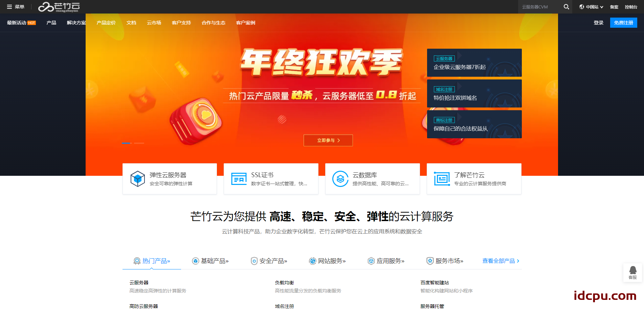
Task: Click the 应用服务 hexagon icon
Action: point(371,261)
